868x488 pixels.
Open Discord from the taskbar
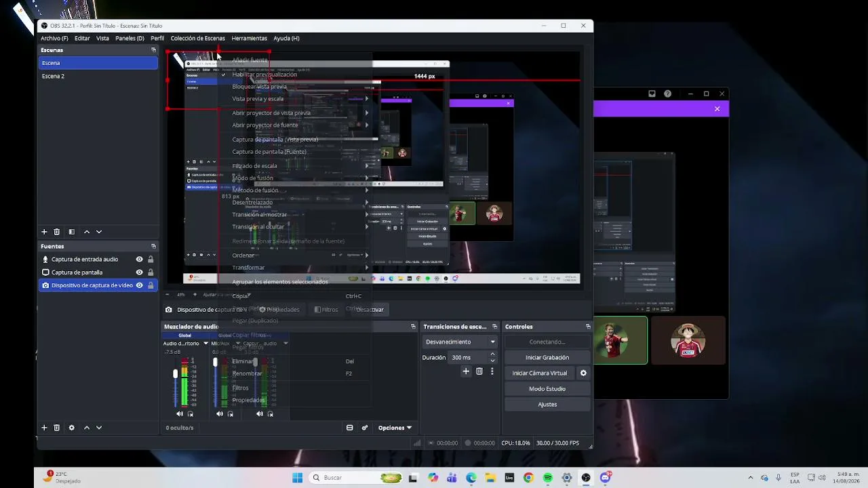[606, 478]
